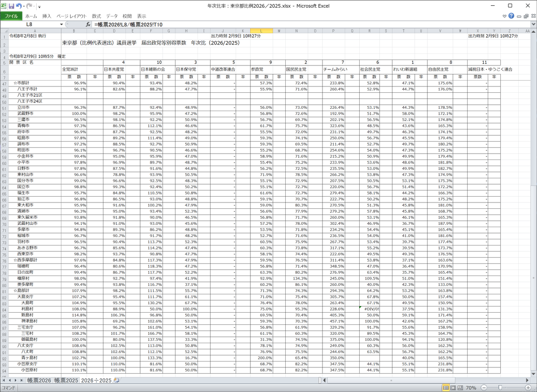The width and height of the screenshot is (537, 392).
Task: Go to last sheet tab navigation arrow
Action: (21, 380)
